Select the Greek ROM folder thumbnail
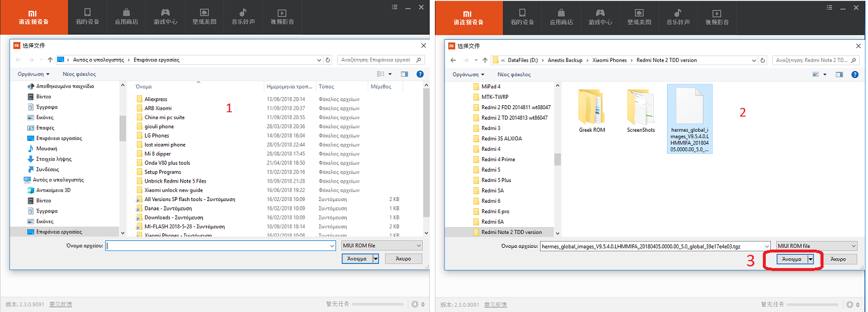This screenshot has height=312, width=868. 592,107
